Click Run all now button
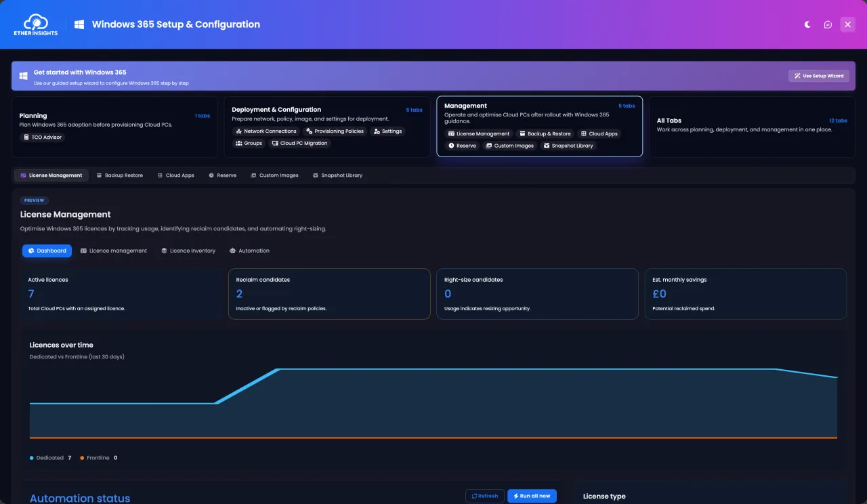Image resolution: width=867 pixels, height=504 pixels. pyautogui.click(x=532, y=496)
